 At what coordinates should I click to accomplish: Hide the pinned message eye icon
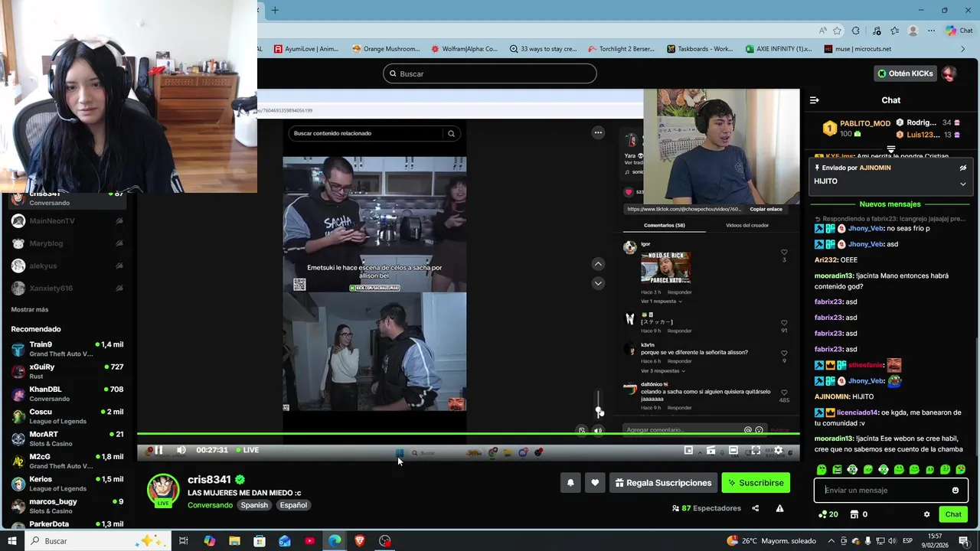tap(963, 168)
